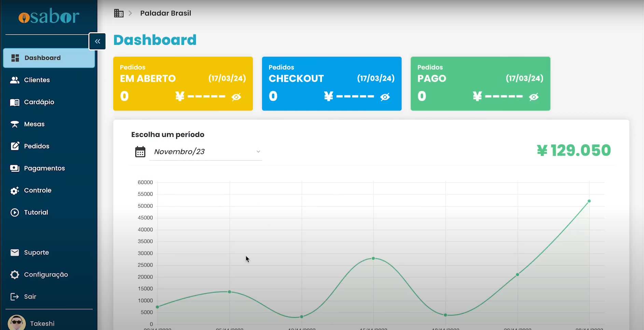Click the Tutorial play icon
644x330 pixels.
pyautogui.click(x=15, y=212)
